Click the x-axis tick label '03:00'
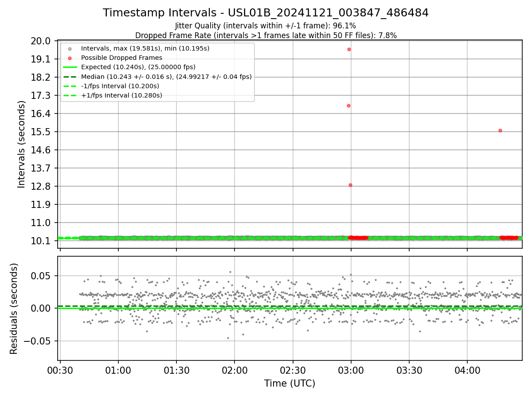Screen dimensions: 532x399 click(351, 371)
